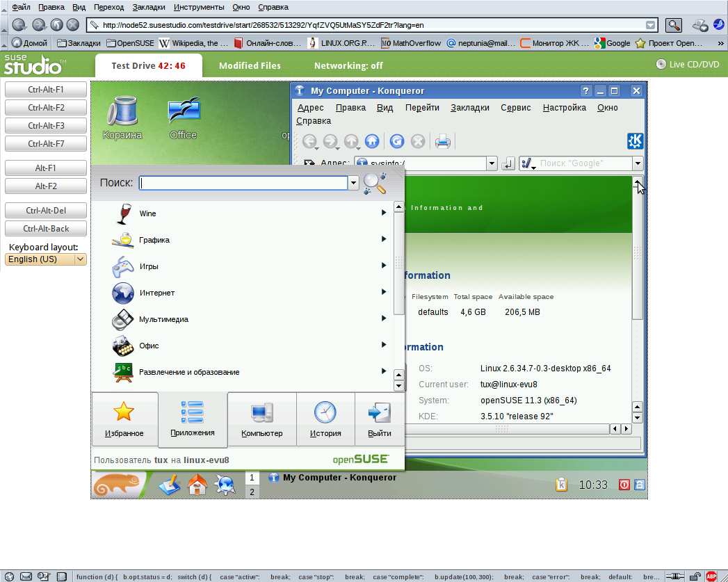728x582 pixels.
Task: Select the Компьютер tab in start menu
Action: click(x=262, y=419)
